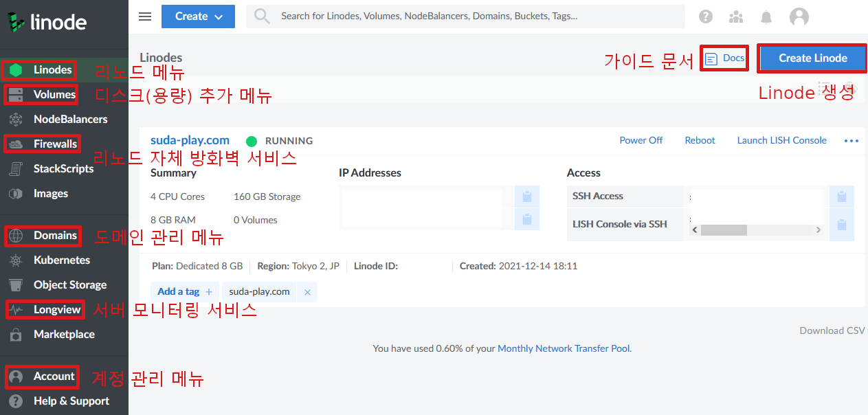This screenshot has height=415, width=868.
Task: Expand the Create dropdown
Action: click(x=198, y=16)
